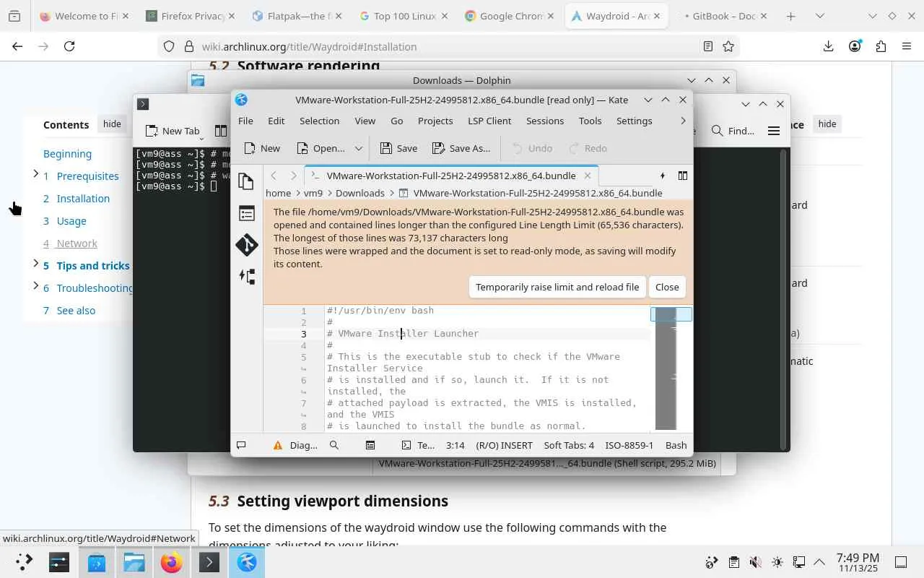
Task: Open the Sessions menu in Kate
Action: click(544, 121)
